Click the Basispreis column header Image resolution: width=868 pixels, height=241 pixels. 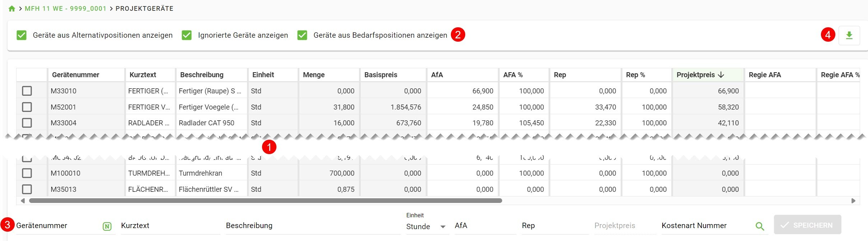[x=381, y=75]
